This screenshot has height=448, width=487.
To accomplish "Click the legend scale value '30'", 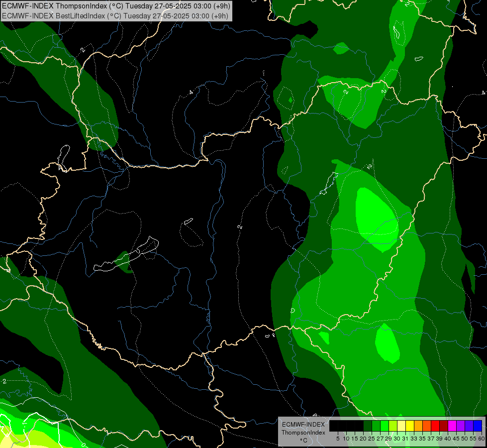I will pos(397,439).
